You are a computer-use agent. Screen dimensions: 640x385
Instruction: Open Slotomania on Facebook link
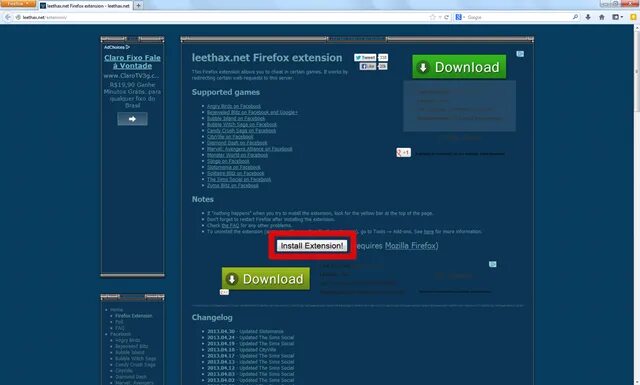[233, 167]
